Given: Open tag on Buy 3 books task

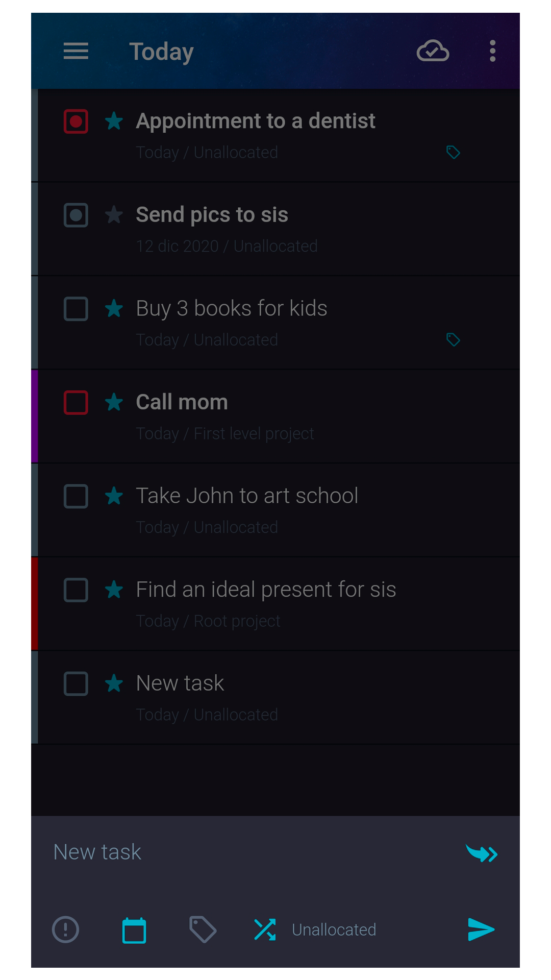Looking at the screenshot, I should pyautogui.click(x=453, y=340).
